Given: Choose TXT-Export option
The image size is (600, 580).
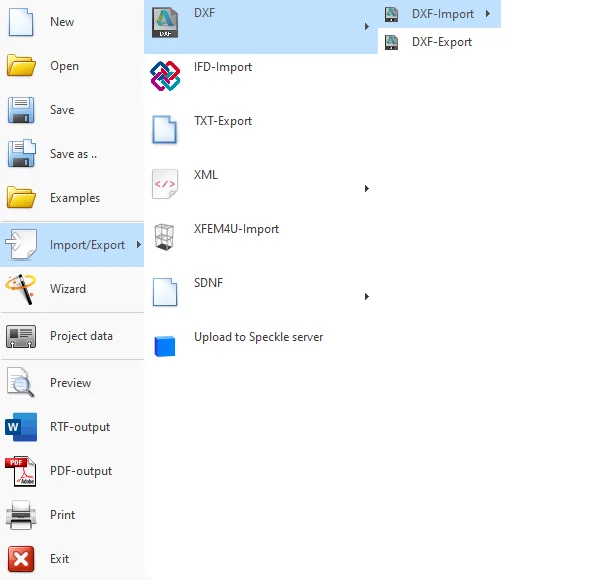Looking at the screenshot, I should [223, 121].
